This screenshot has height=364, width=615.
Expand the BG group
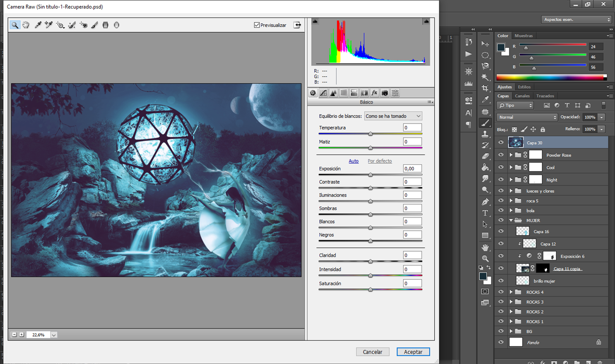[511, 331]
